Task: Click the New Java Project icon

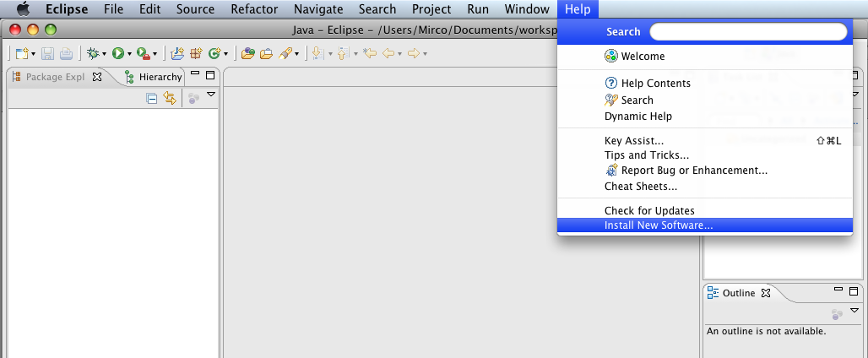Action: (177, 54)
